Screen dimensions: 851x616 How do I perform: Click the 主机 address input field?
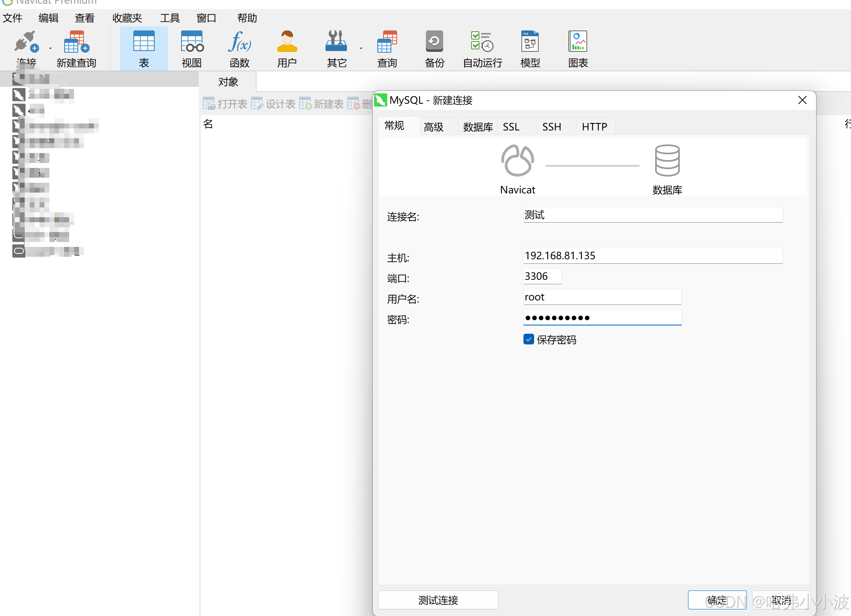pos(652,255)
